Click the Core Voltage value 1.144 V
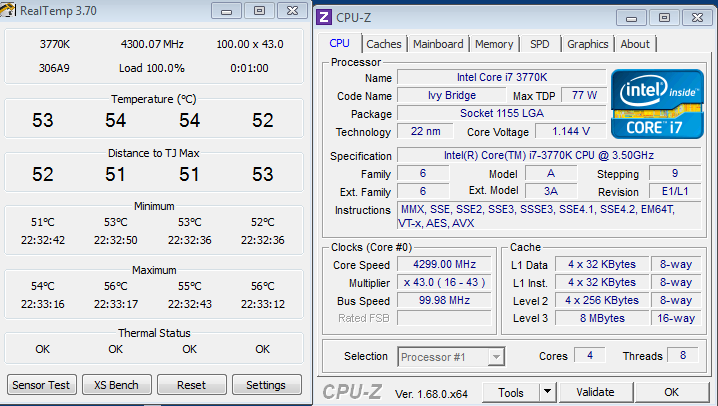 [x=571, y=131]
